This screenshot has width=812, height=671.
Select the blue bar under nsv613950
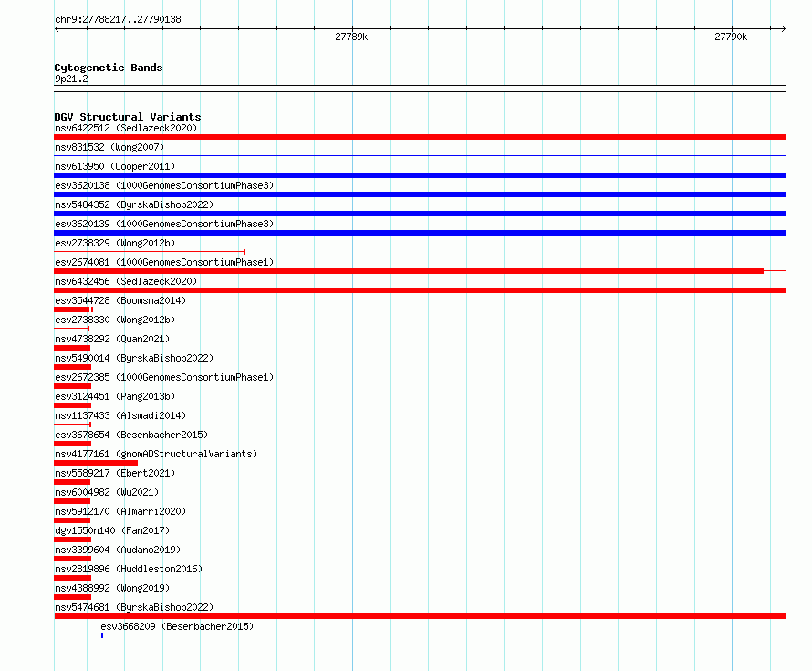point(420,175)
